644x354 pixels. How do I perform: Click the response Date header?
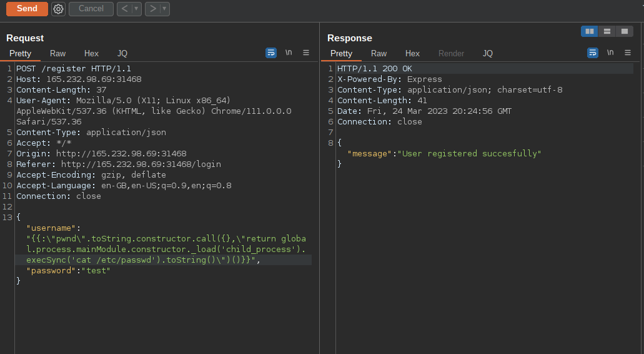pyautogui.click(x=424, y=111)
